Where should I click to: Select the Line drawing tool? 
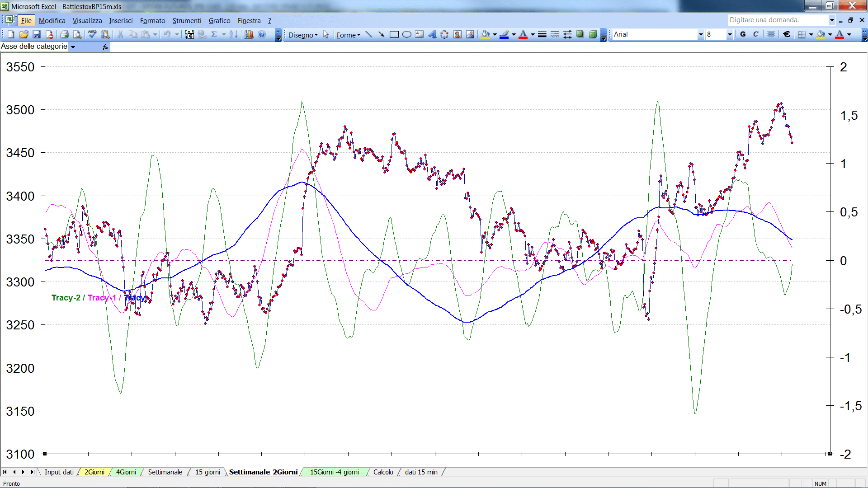pyautogui.click(x=368, y=34)
